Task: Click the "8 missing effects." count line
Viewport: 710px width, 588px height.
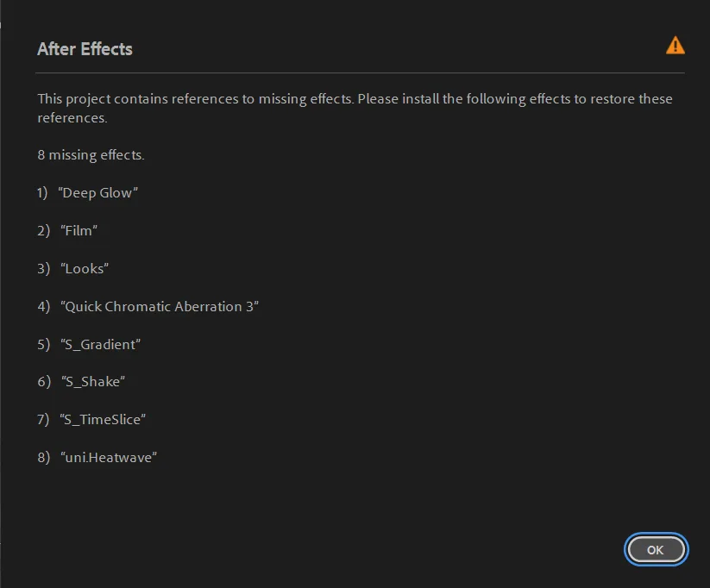Action: [91, 156]
